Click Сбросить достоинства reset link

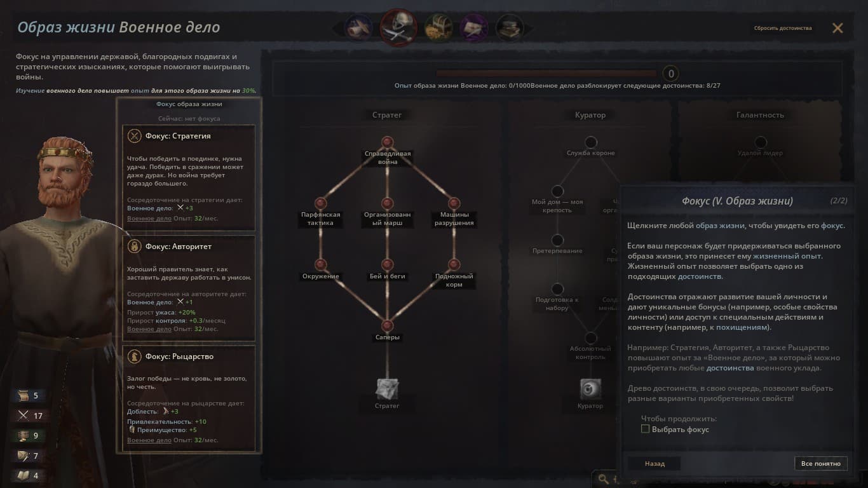(783, 28)
